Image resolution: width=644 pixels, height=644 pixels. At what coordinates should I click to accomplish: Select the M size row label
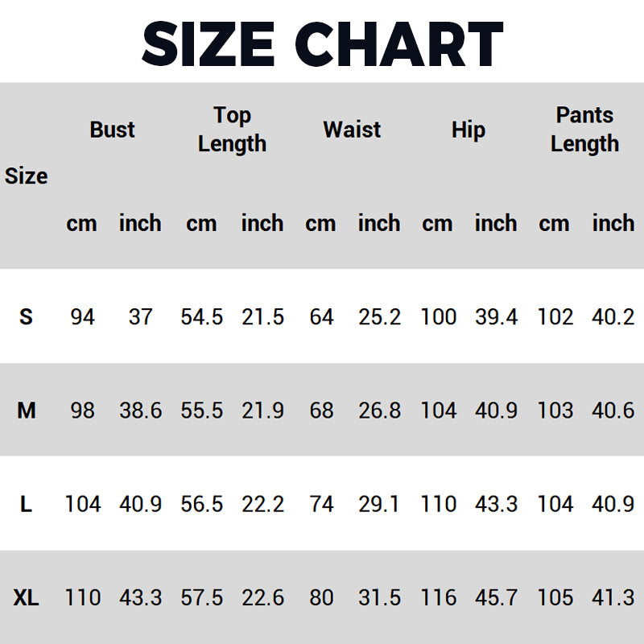coord(27,411)
